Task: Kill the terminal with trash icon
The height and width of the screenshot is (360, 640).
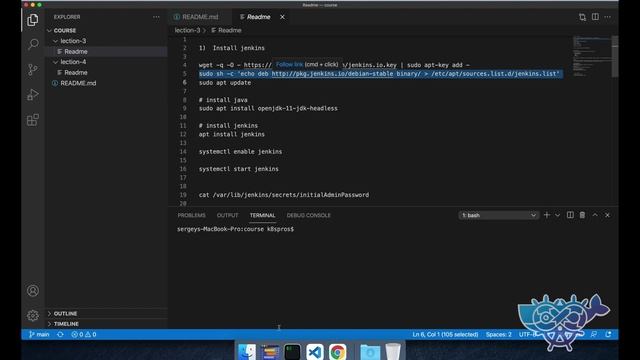Action: [x=582, y=215]
